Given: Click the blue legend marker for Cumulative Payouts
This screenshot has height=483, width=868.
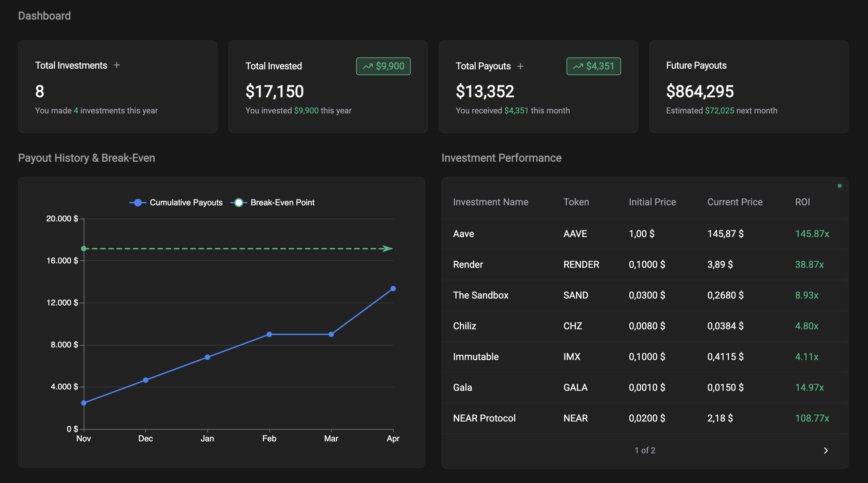Looking at the screenshot, I should 137,202.
